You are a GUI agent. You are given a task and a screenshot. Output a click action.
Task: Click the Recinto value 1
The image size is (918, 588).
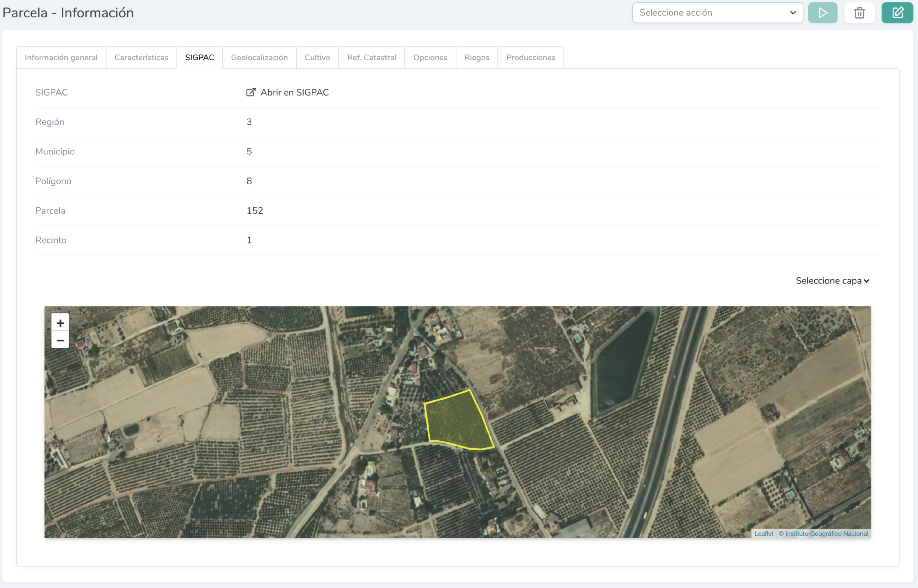point(249,240)
